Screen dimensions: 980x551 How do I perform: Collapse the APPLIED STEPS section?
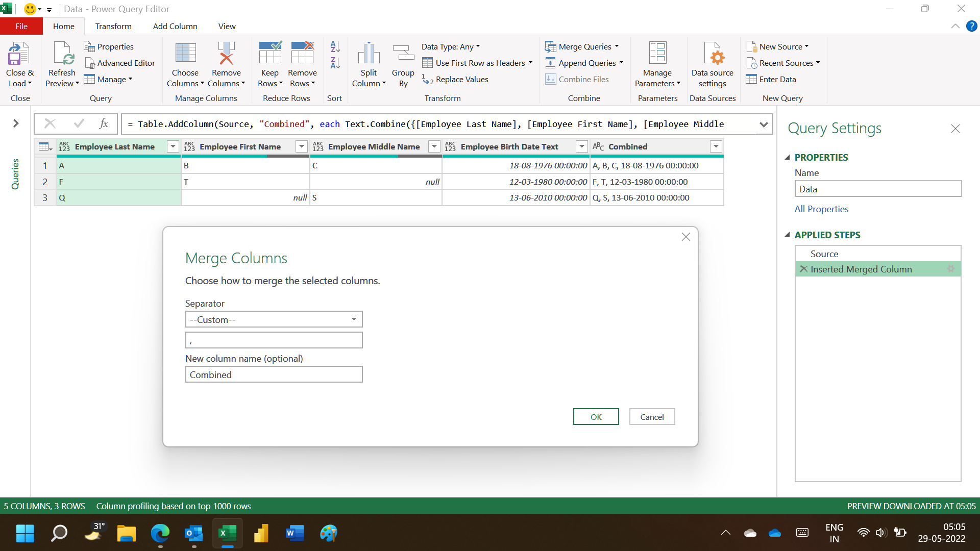[787, 235]
